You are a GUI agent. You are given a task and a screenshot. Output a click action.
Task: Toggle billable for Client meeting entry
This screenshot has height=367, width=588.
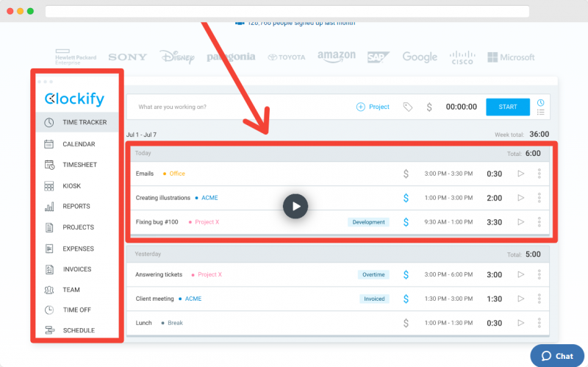click(406, 299)
